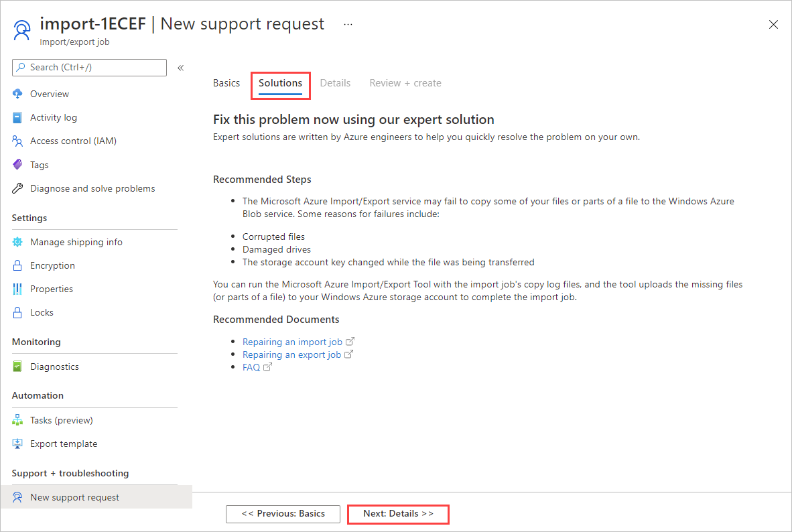The width and height of the screenshot is (792, 532).
Task: Click the Next: Details button
Action: tap(398, 514)
